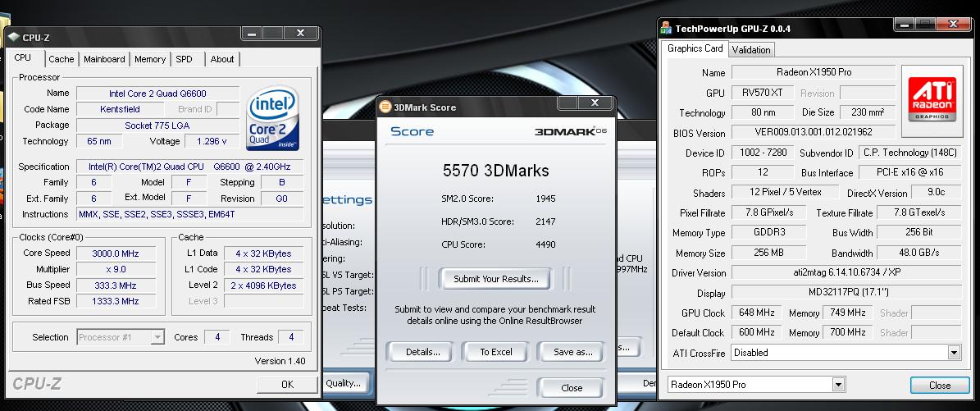980x411 pixels.
Task: Click the Package value Socket 775 LGA
Action: pos(157,126)
